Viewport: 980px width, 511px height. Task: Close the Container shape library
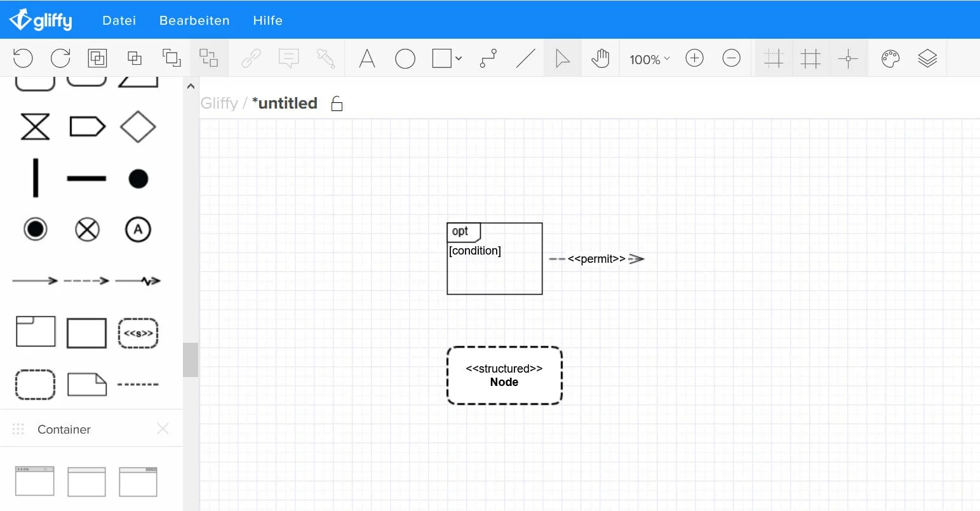pyautogui.click(x=163, y=429)
